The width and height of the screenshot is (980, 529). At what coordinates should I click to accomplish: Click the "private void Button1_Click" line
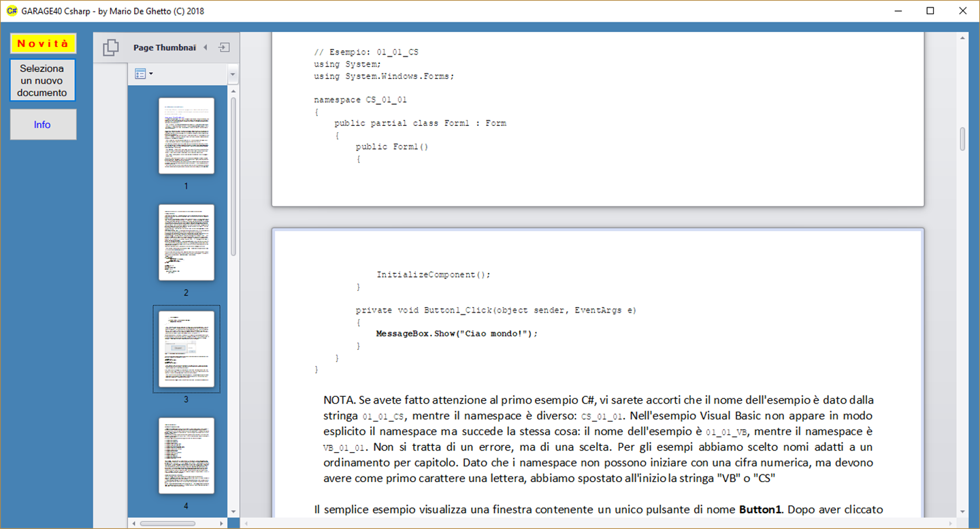click(x=495, y=310)
